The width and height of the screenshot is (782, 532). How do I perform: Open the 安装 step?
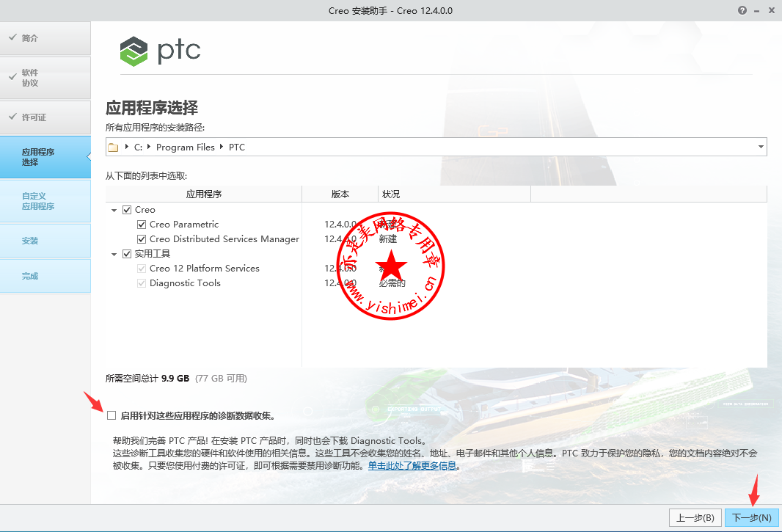click(x=45, y=241)
